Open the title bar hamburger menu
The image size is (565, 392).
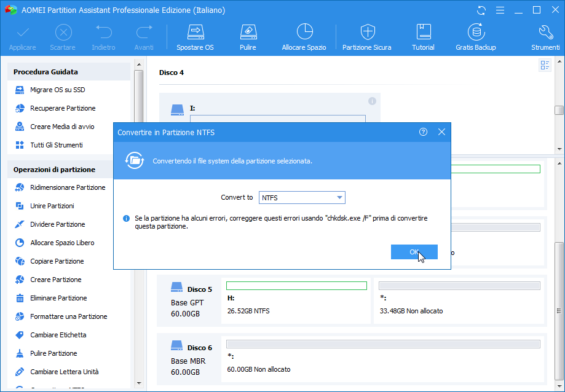[x=500, y=10]
